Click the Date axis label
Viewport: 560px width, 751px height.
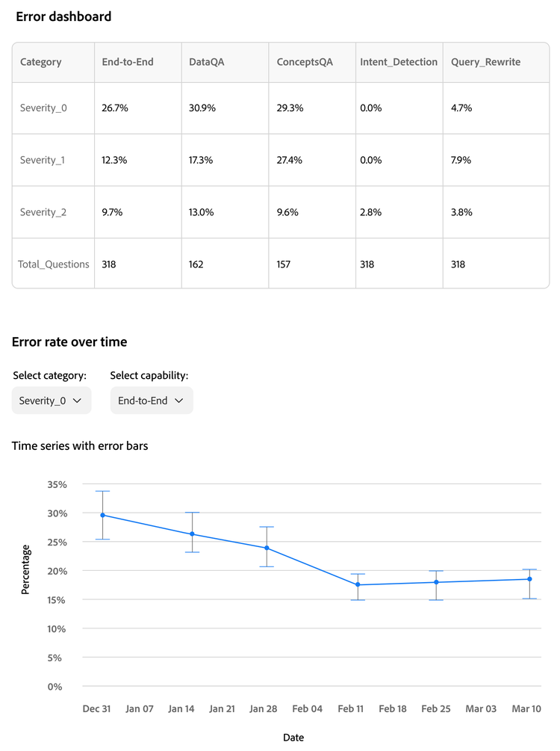[293, 737]
